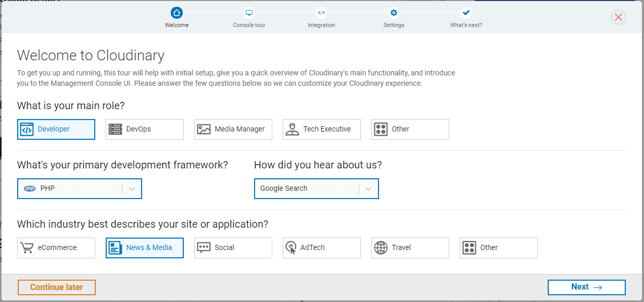Screen dimensions: 644x302
Task: Expand framework dropdown chevron arrow
Action: pos(132,189)
